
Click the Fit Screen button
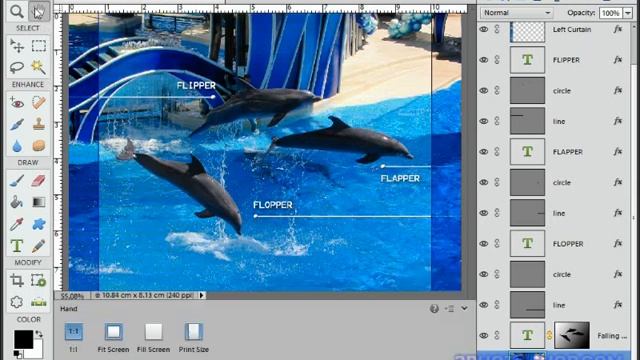113,337
